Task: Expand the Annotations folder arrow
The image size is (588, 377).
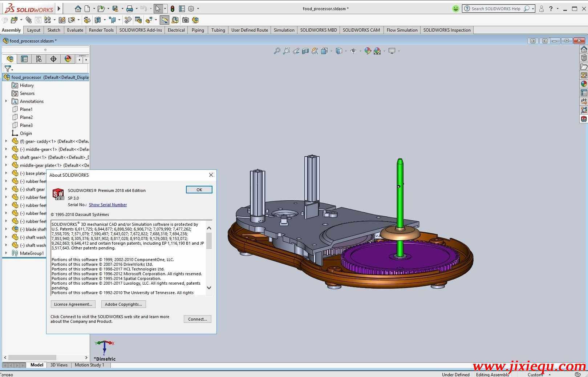Action: click(x=6, y=101)
